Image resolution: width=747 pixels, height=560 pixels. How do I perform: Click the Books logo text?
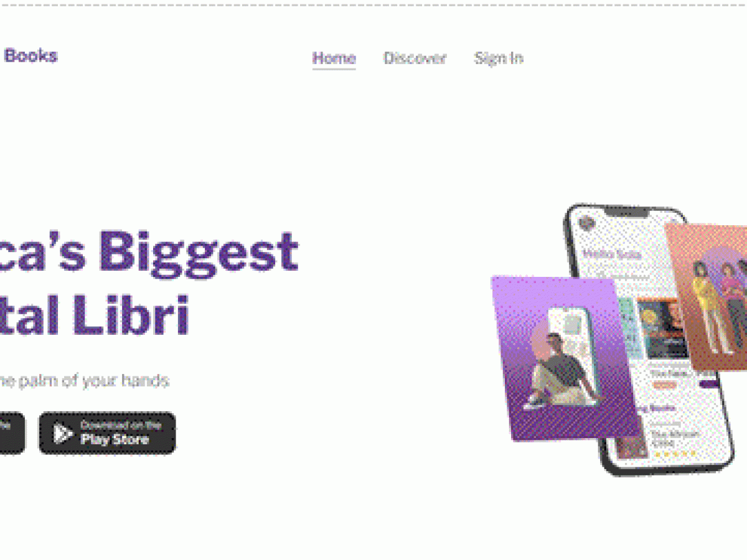click(31, 55)
